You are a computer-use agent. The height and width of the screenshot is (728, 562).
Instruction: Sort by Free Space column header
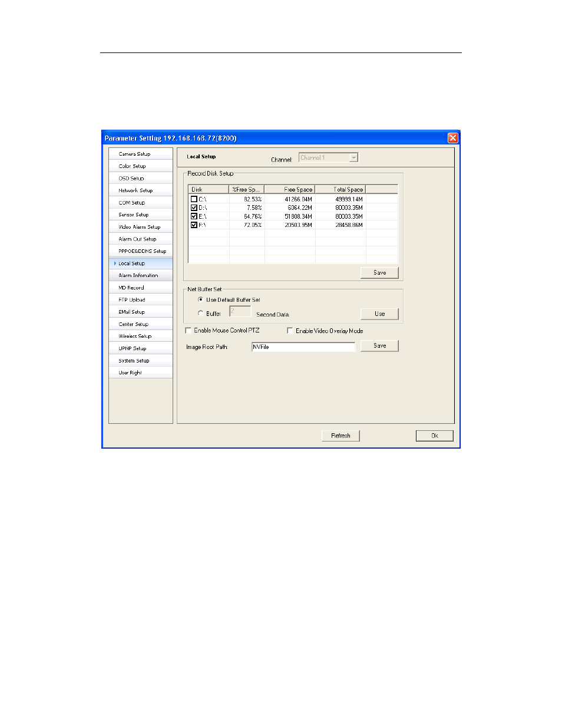pyautogui.click(x=289, y=189)
